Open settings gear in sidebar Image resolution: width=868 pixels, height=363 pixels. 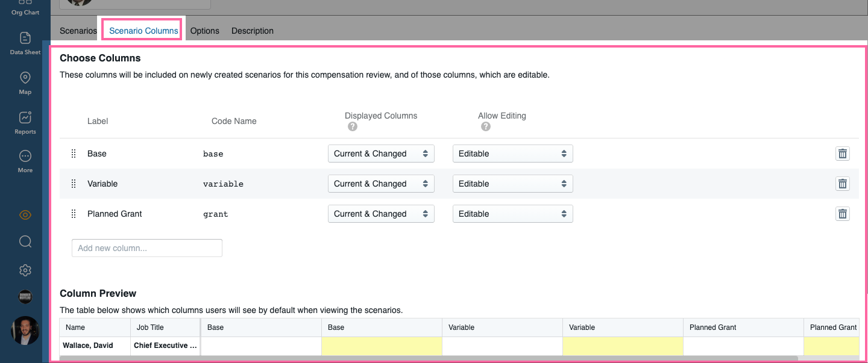(25, 270)
